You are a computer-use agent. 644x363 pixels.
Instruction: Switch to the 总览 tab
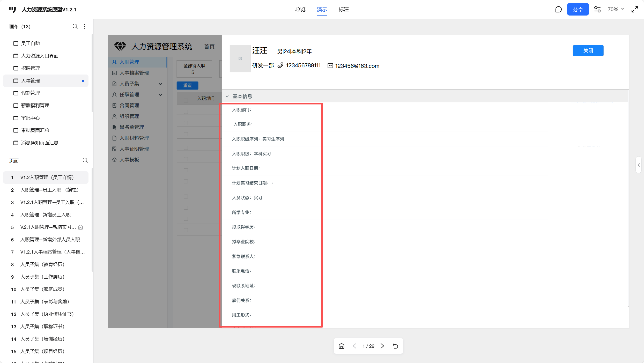[x=300, y=10]
